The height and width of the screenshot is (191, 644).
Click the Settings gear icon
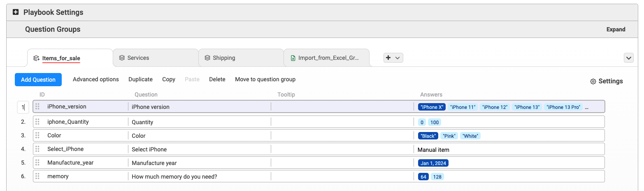[593, 81]
